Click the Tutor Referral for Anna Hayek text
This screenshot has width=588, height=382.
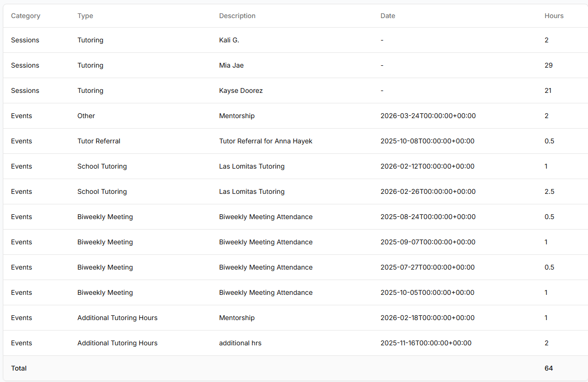(x=265, y=141)
